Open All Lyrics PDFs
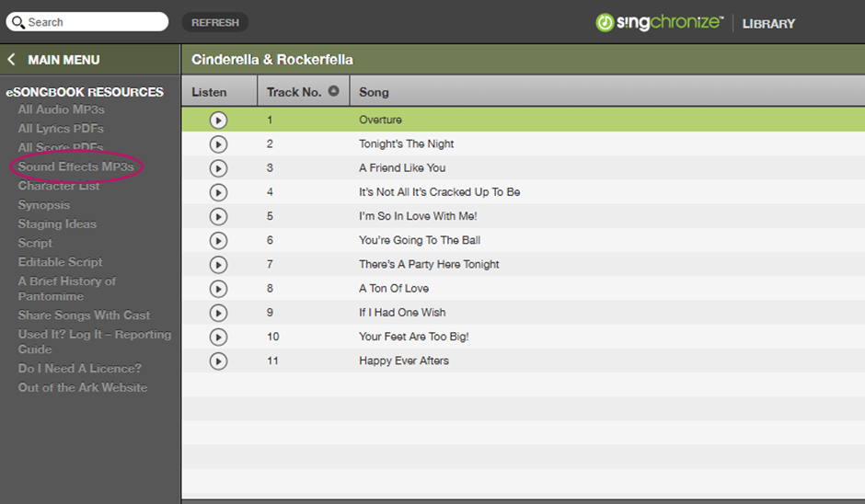This screenshot has width=865, height=504. 61,129
